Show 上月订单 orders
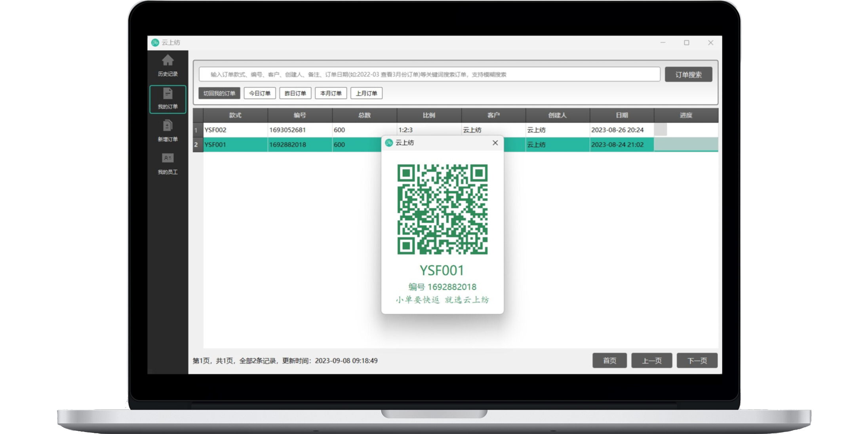Viewport: 868px width, 434px height. click(366, 93)
